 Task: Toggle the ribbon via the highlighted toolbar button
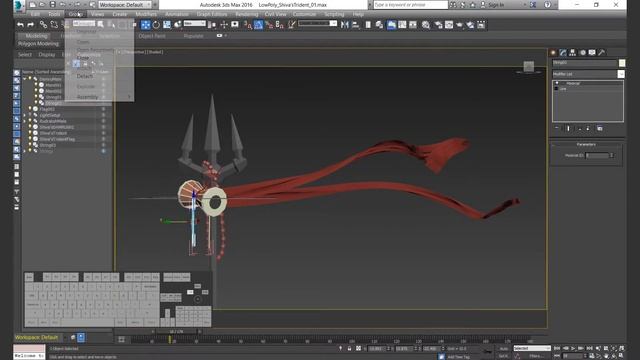391,25
